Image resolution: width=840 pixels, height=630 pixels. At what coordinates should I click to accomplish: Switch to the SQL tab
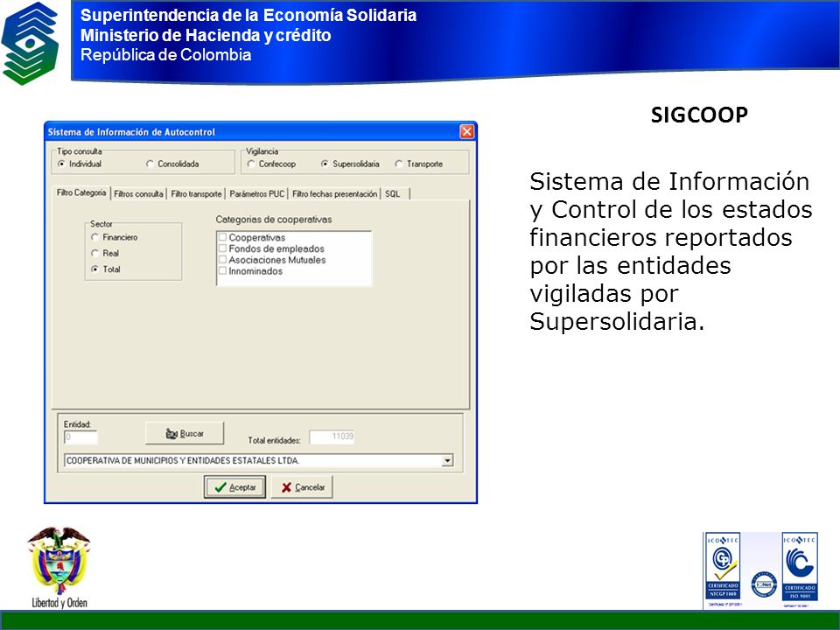(395, 194)
